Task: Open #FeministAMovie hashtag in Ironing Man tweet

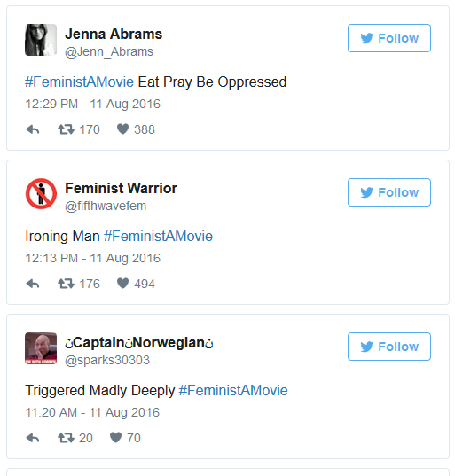Action: [158, 236]
